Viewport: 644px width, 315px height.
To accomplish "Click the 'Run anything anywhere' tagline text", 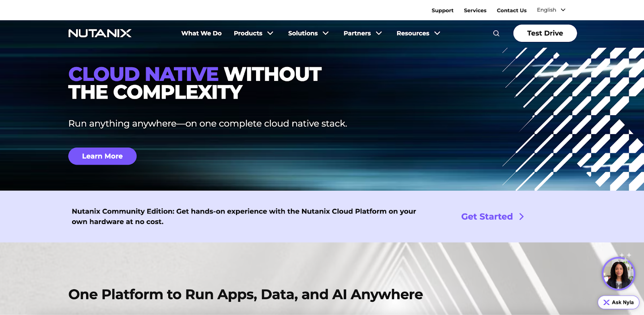I will click(208, 124).
